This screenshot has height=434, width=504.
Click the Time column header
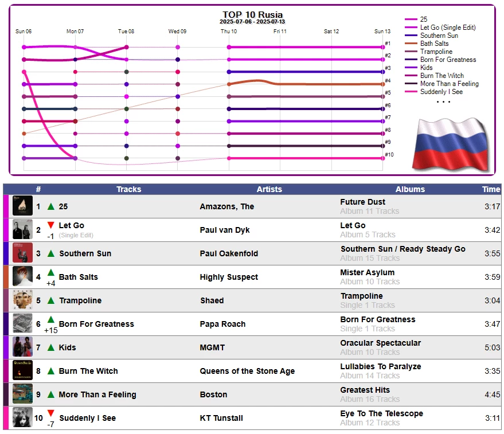[x=491, y=189]
